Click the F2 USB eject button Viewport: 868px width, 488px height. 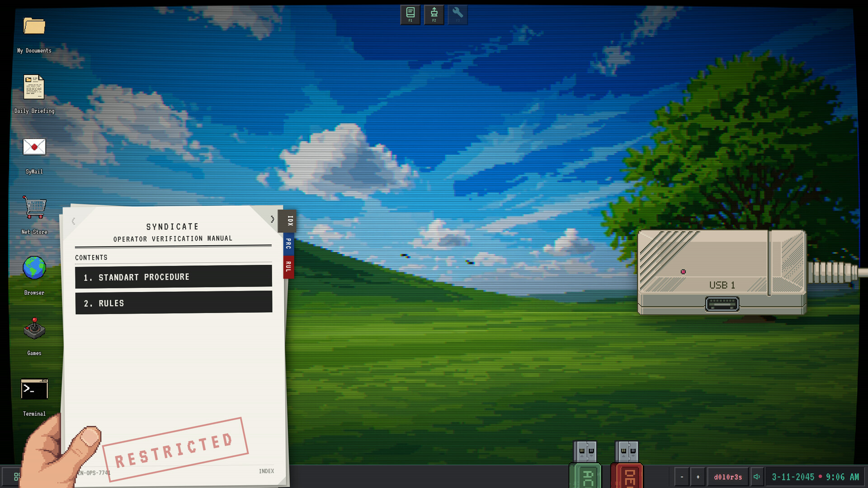(x=434, y=14)
